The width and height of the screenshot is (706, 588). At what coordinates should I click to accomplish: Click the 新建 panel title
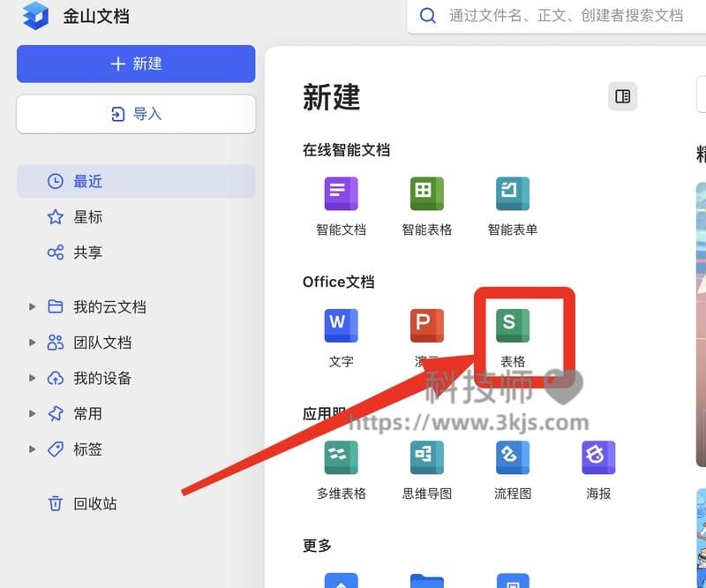(332, 97)
